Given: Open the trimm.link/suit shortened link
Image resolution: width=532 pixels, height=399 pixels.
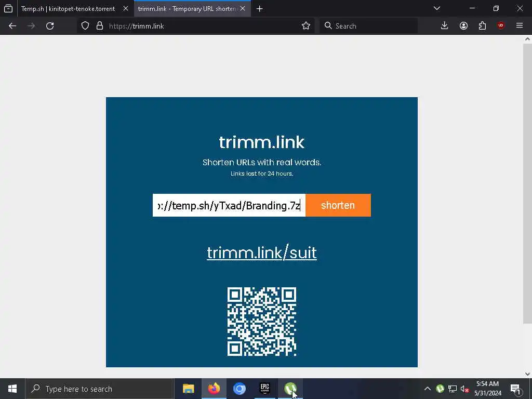Looking at the screenshot, I should click(262, 253).
